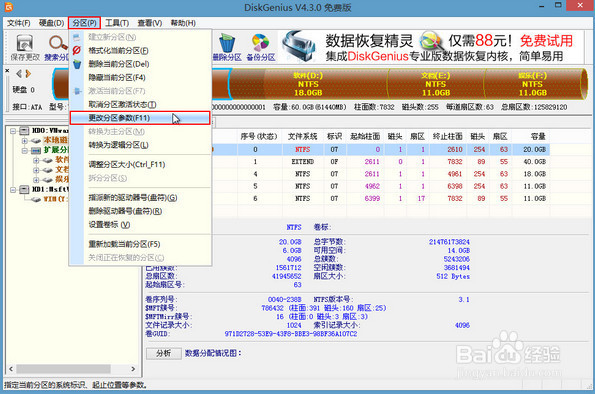Image resolution: width=595 pixels, height=394 pixels.
Task: Click the 卷GUID value text
Action: click(x=291, y=334)
